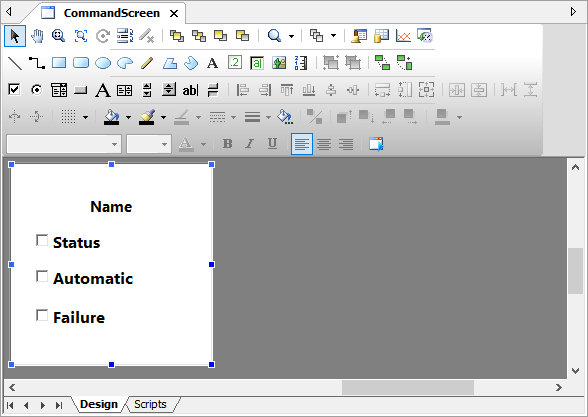Expand the layers dropdown arrow
Viewport: 588px width, 417px height.
pos(333,36)
